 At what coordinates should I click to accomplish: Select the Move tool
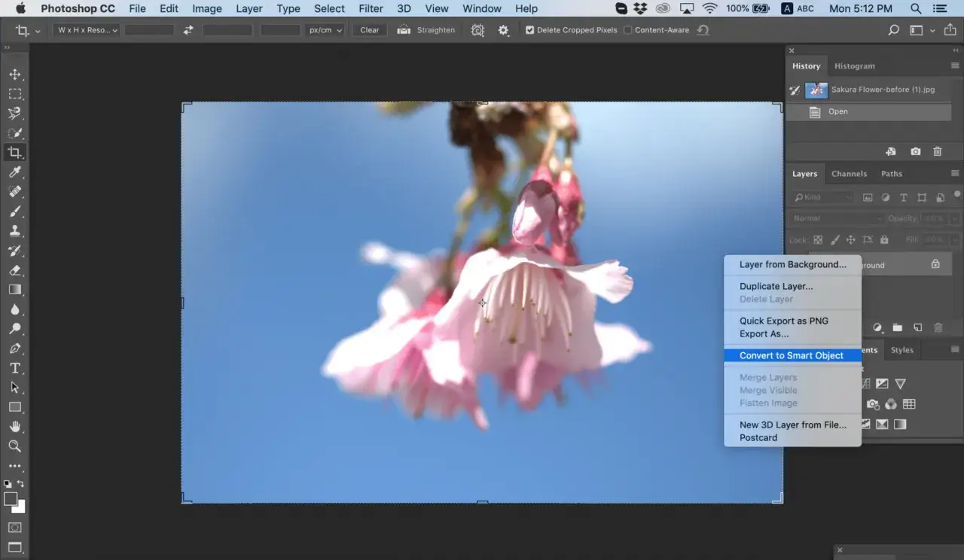(14, 75)
